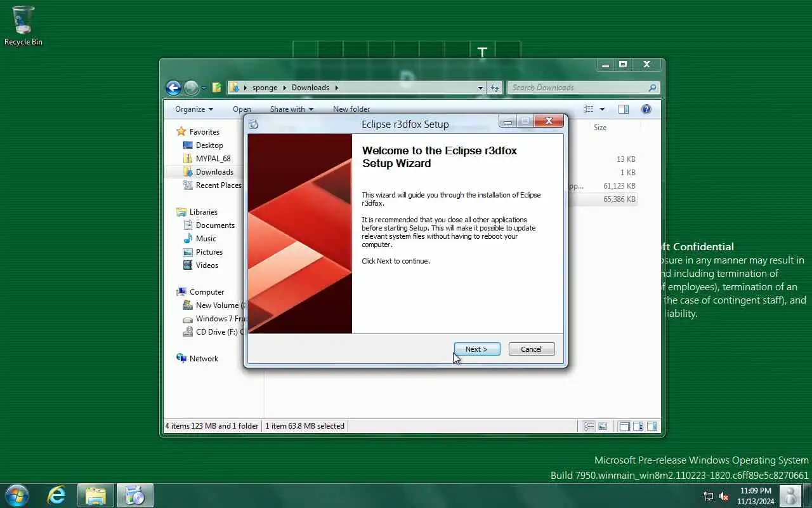
Task: Open Pictures library
Action: (x=203, y=251)
